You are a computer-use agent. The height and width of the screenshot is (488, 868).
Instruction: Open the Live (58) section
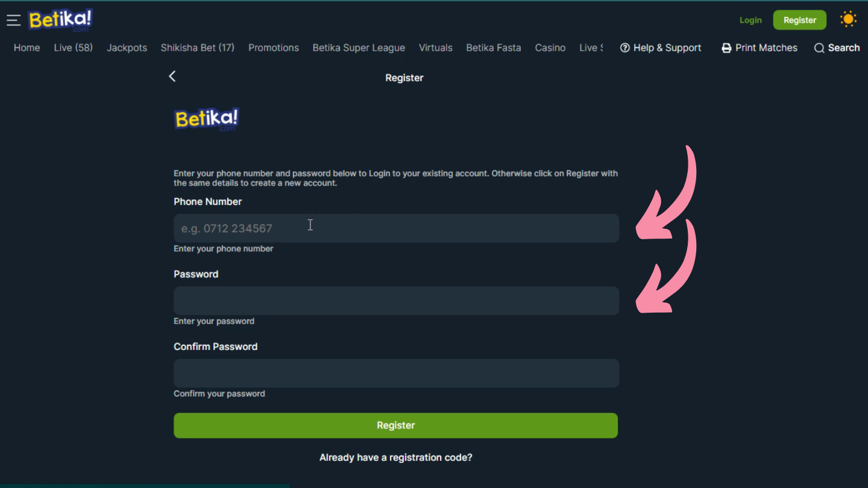coord(73,48)
